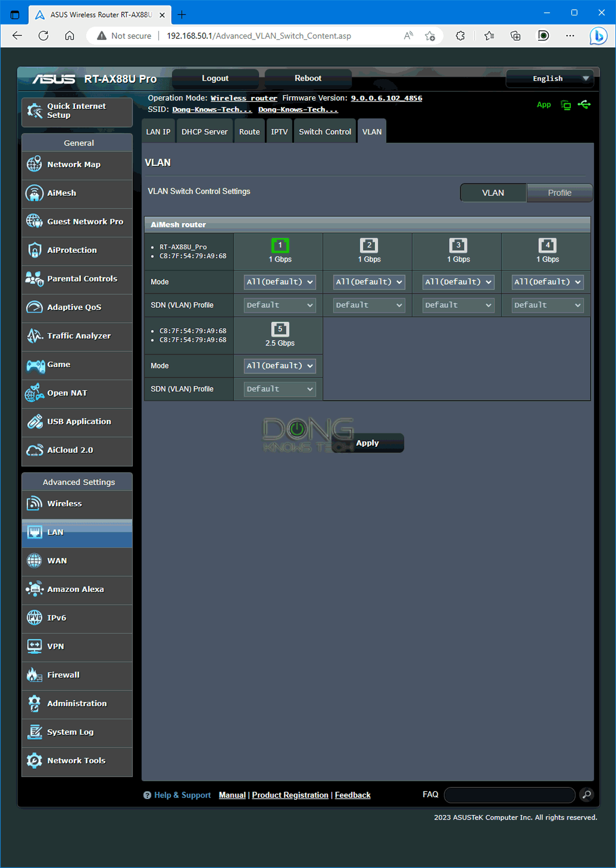Open WAN advanced settings
Viewport: 616px width, 868px height.
tap(77, 561)
